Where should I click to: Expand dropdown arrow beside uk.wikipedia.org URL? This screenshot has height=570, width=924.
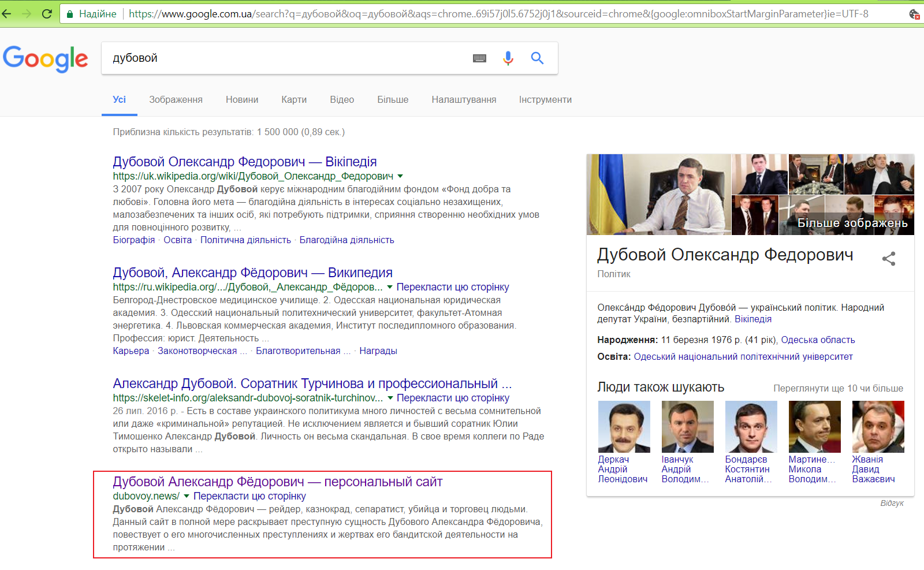[x=400, y=176]
